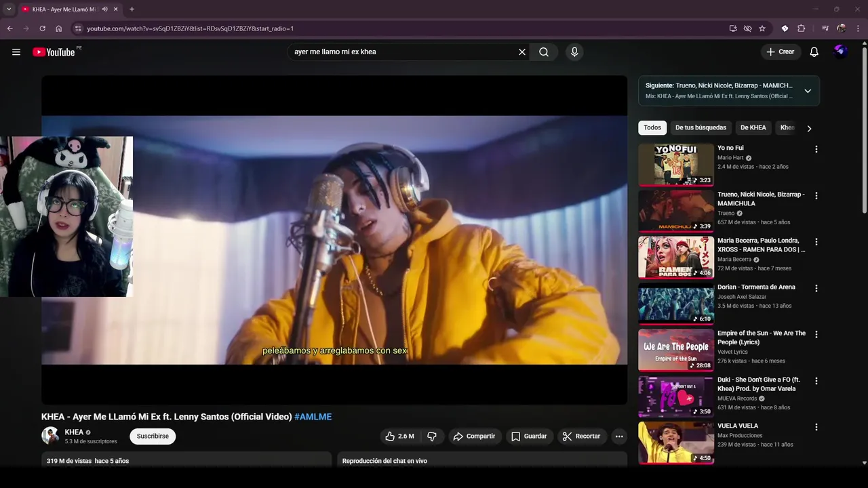Screen dimensions: 868x488
Task: Open the VUELA VUELA video thumbnail
Action: (676, 443)
